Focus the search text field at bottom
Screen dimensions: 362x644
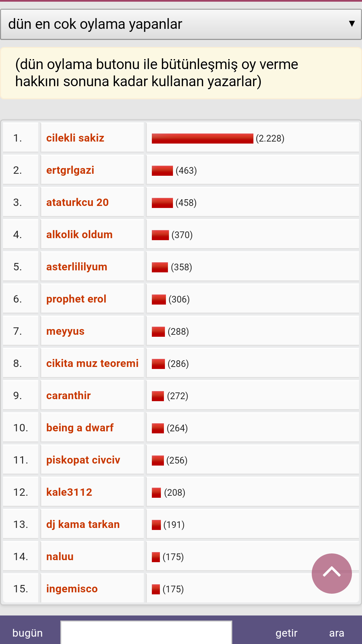coord(146,633)
